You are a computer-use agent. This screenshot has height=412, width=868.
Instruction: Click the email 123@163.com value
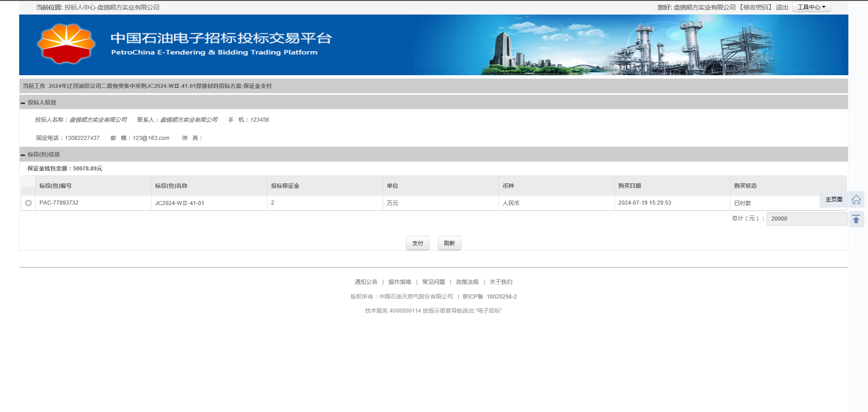tap(151, 138)
